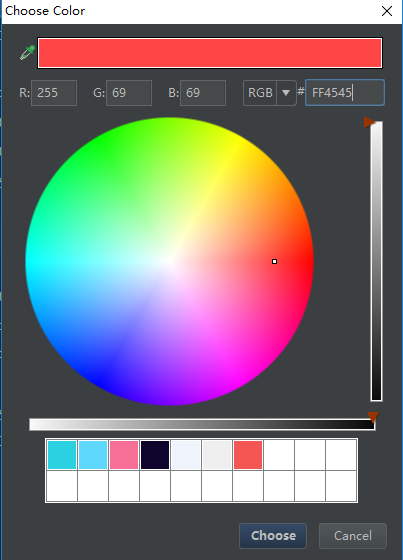Activate the eyedropper color picker tool
Screen dimensions: 403x560
coord(27,52)
